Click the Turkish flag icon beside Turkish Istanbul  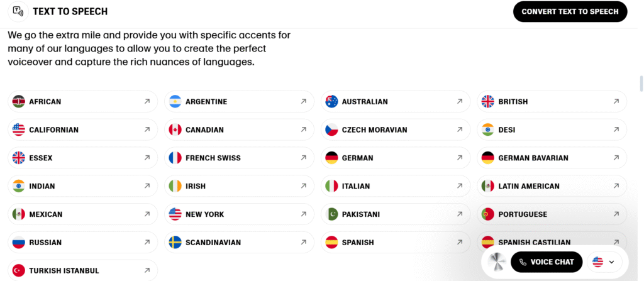18,271
